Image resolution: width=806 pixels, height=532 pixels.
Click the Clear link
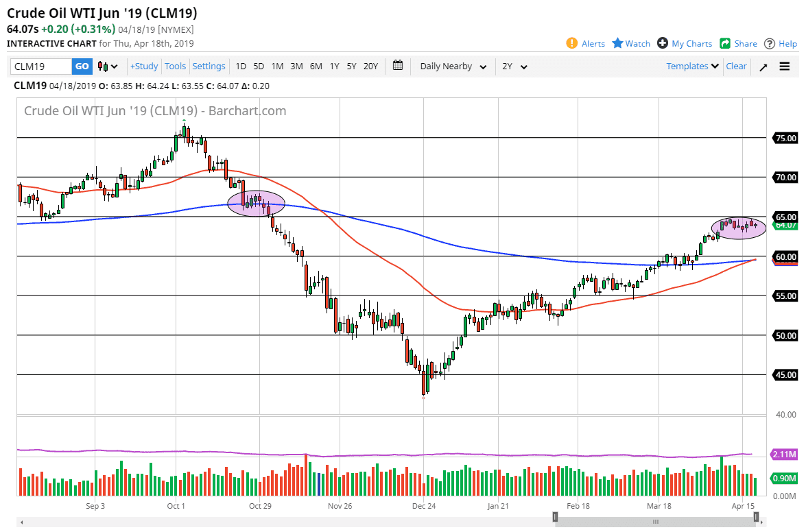click(736, 66)
